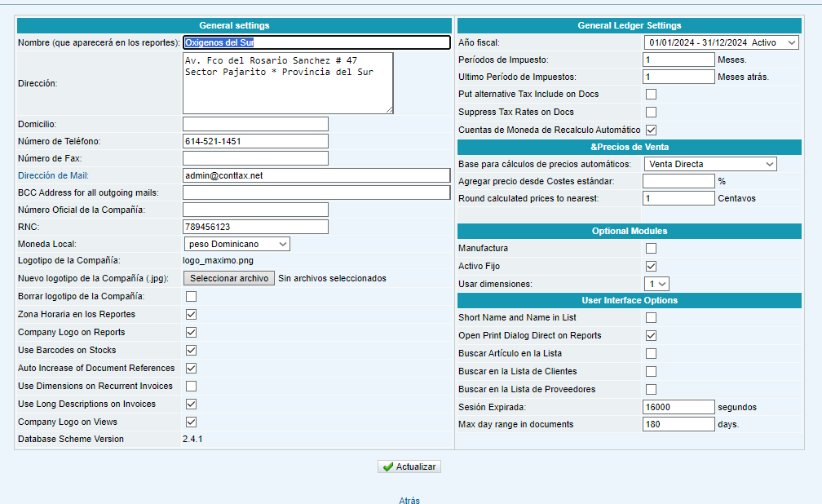Toggle Zona Horaria en los Reportes checkbox
The image size is (822, 504).
pyautogui.click(x=192, y=314)
